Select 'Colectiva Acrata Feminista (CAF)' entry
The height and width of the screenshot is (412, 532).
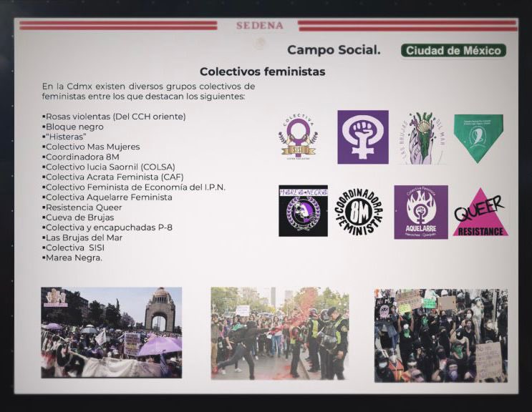(113, 177)
